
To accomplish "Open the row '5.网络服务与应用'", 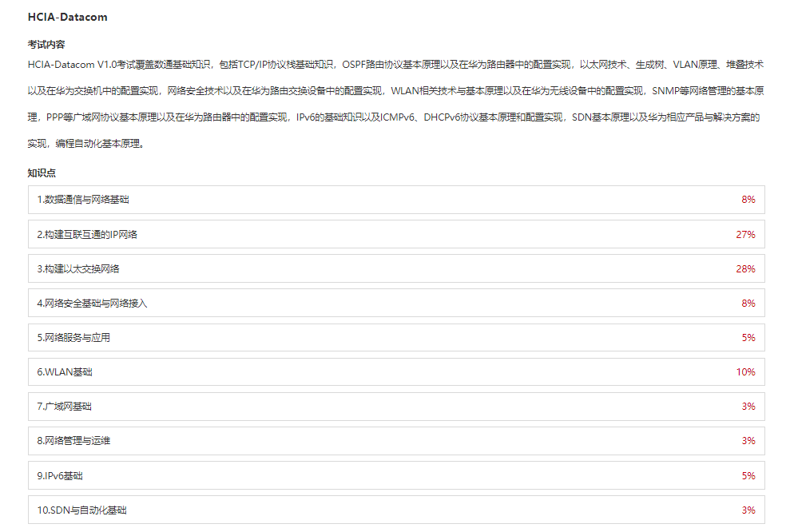I will tap(396, 338).
